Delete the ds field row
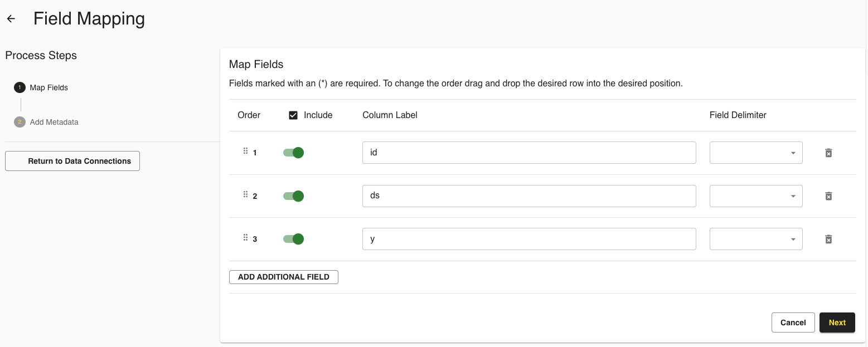The width and height of the screenshot is (868, 347). 828,196
